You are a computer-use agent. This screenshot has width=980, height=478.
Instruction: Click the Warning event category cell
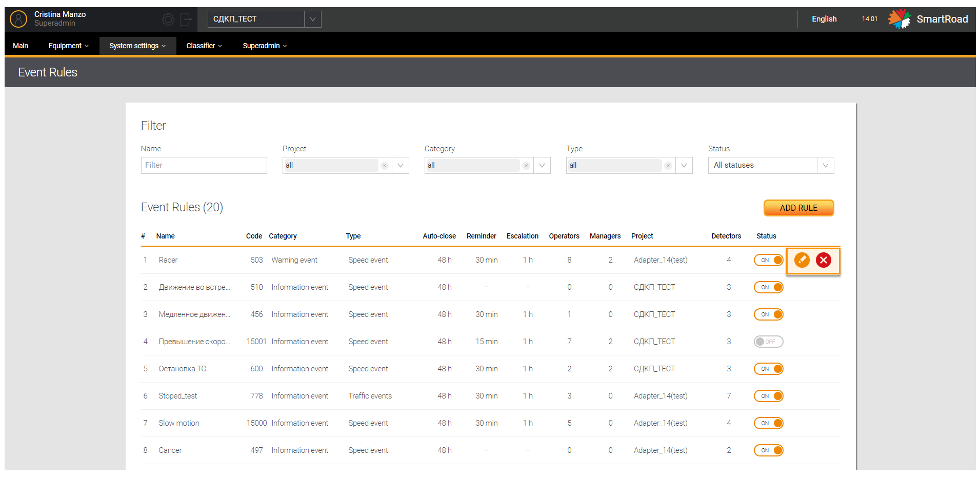tap(294, 260)
